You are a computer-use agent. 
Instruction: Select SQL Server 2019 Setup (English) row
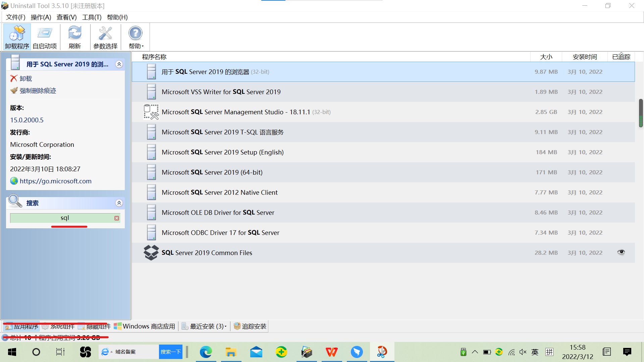(383, 152)
